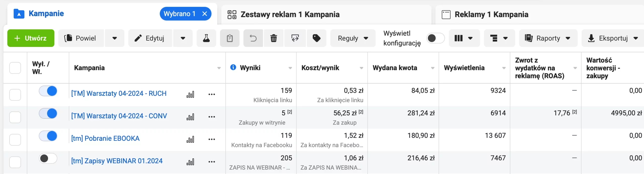
Task: Click the tag labeling icon
Action: (x=317, y=38)
